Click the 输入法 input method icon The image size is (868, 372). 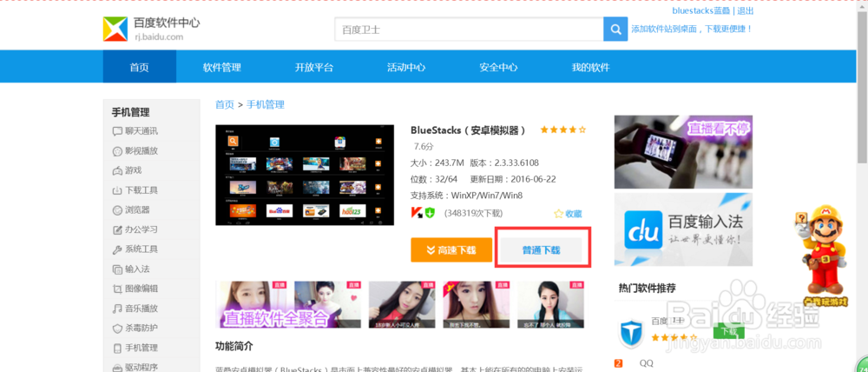pyautogui.click(x=117, y=269)
